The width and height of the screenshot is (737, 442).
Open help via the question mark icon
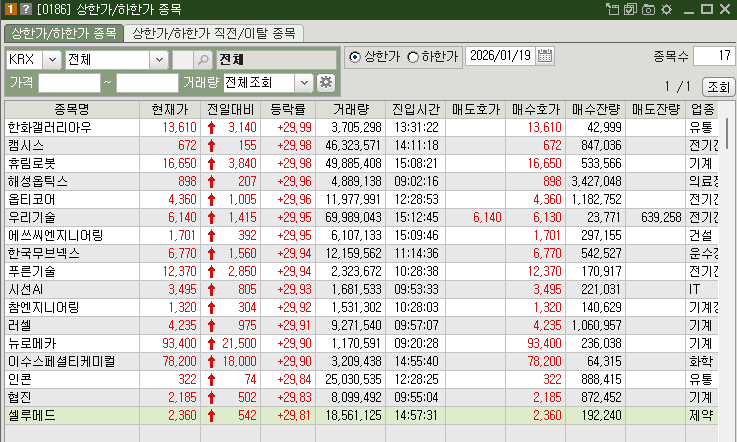[26, 9]
